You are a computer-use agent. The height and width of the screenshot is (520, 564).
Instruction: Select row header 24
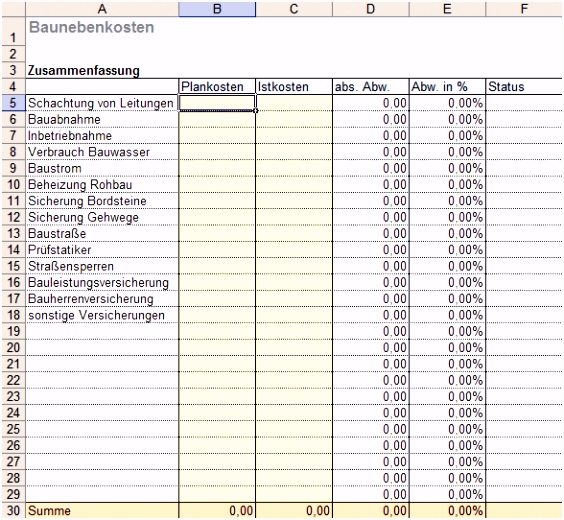pos(13,413)
